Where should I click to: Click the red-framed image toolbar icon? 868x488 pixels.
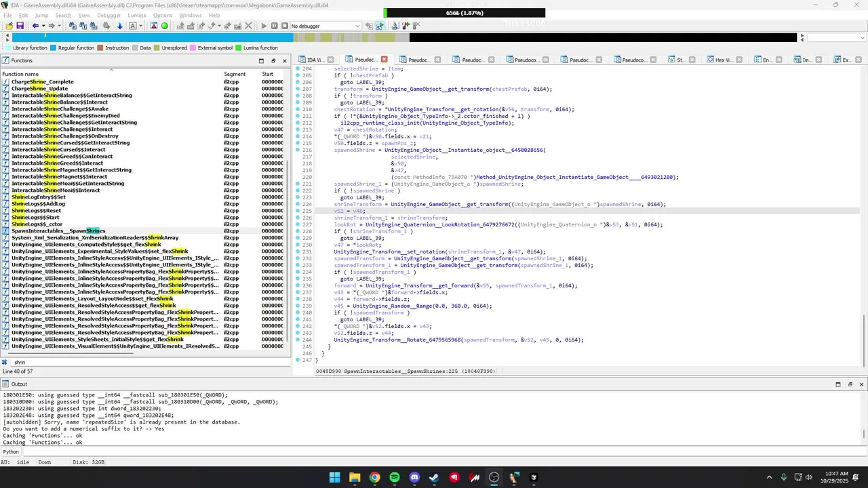[x=154, y=26]
